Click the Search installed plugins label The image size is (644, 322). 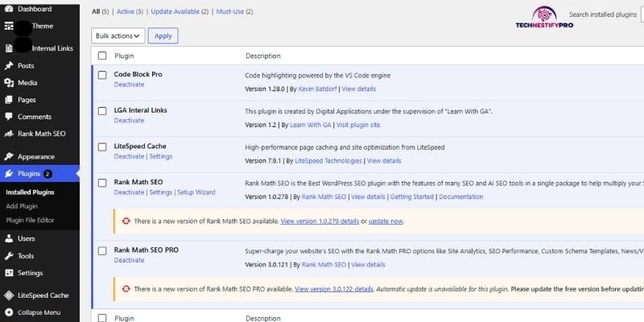[602, 14]
